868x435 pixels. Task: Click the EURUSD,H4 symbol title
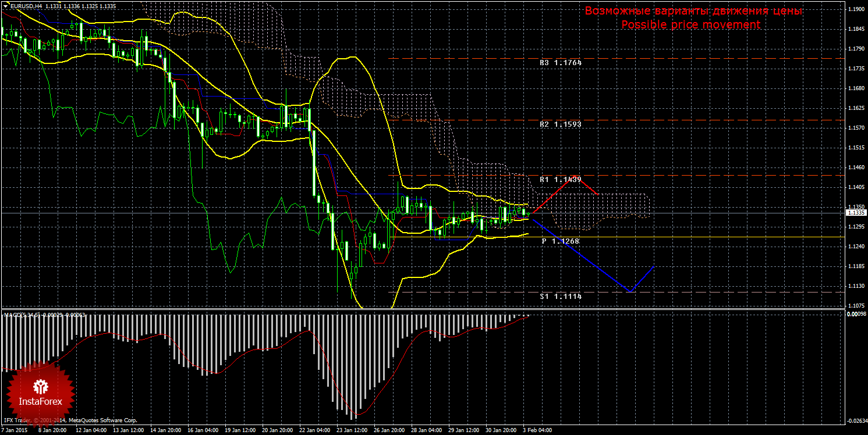(26, 5)
